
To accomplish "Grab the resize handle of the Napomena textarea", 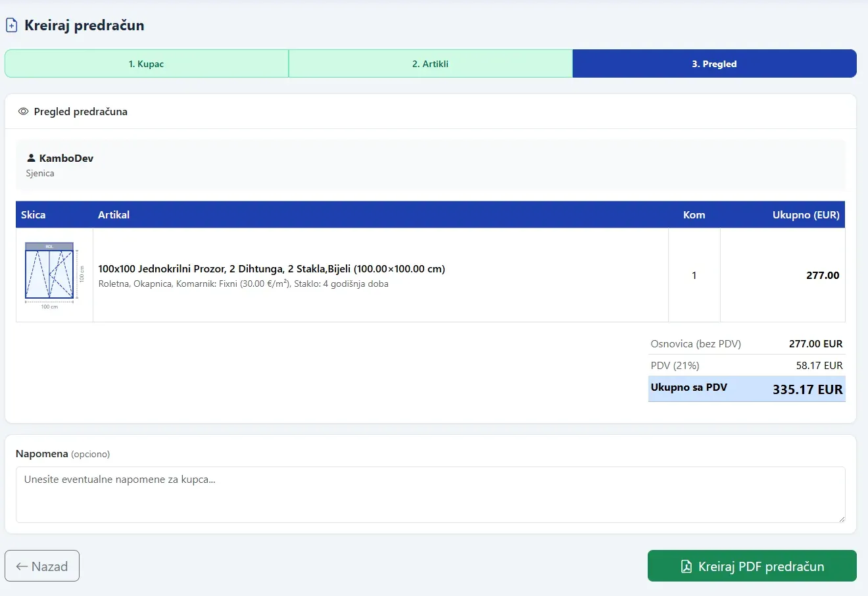I will (841, 518).
